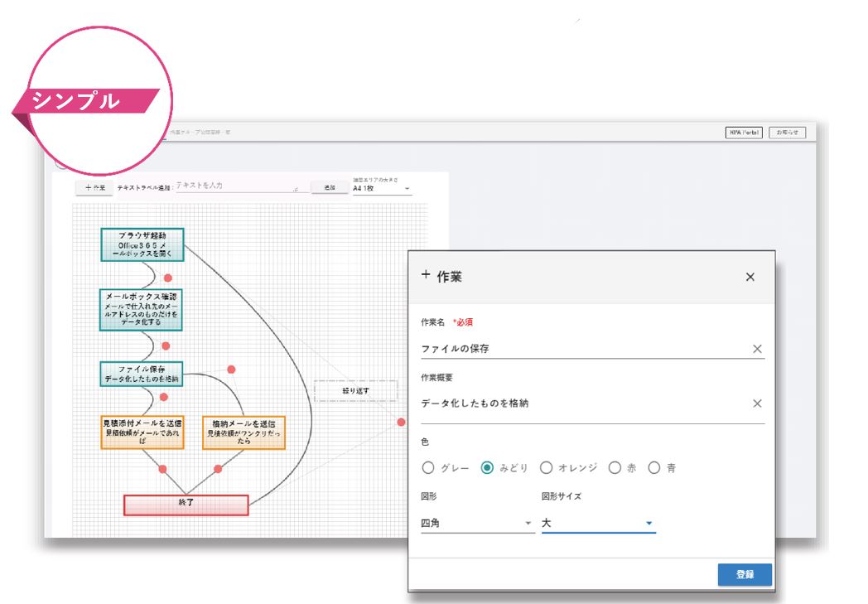Open the 図形 shape dropdown showing 四角
868x604 pixels.
point(478,523)
